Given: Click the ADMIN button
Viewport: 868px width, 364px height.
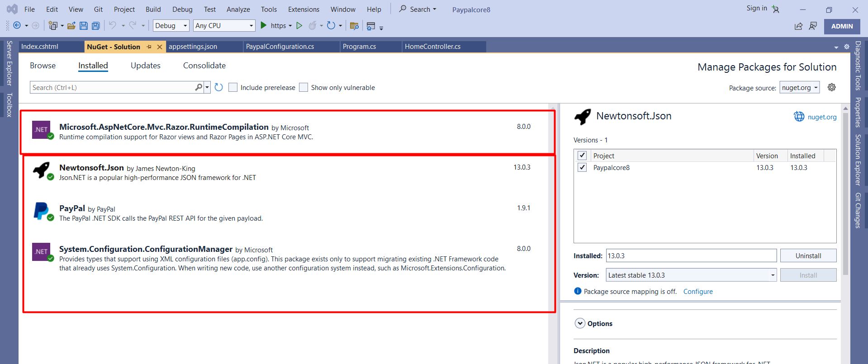Looking at the screenshot, I should coord(842,26).
